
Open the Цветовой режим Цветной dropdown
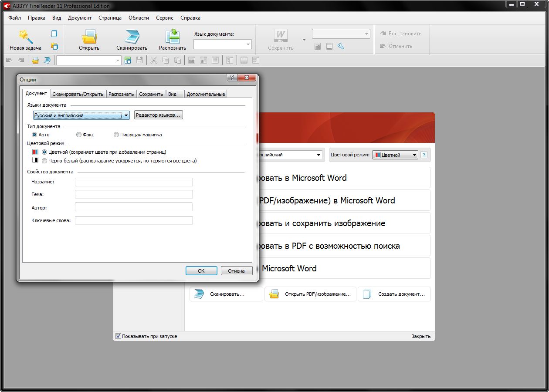(395, 155)
